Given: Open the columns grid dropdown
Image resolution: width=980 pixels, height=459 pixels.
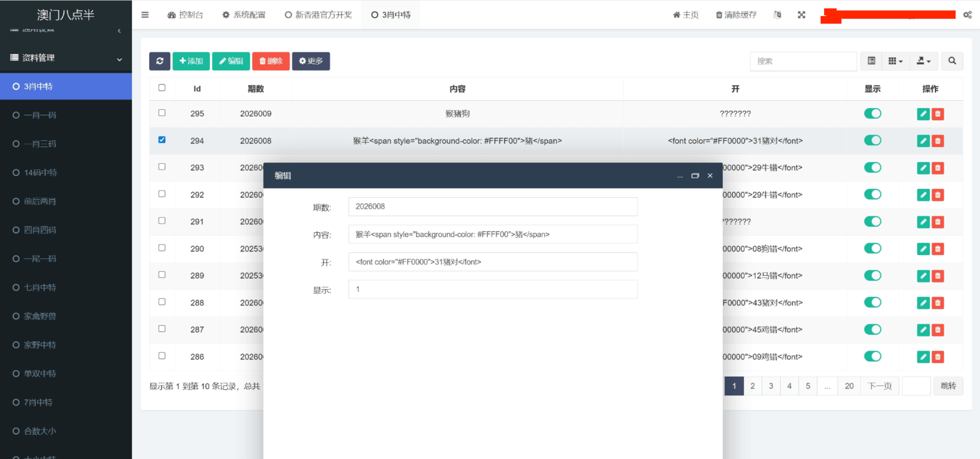Looking at the screenshot, I should pyautogui.click(x=895, y=61).
